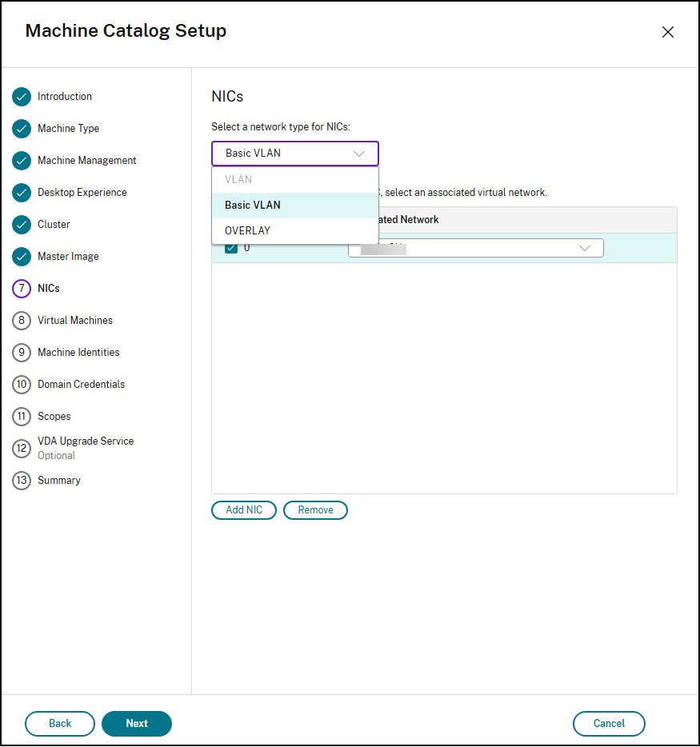The height and width of the screenshot is (747, 700).
Task: Click the numbered circle for NICs step
Action: point(21,288)
